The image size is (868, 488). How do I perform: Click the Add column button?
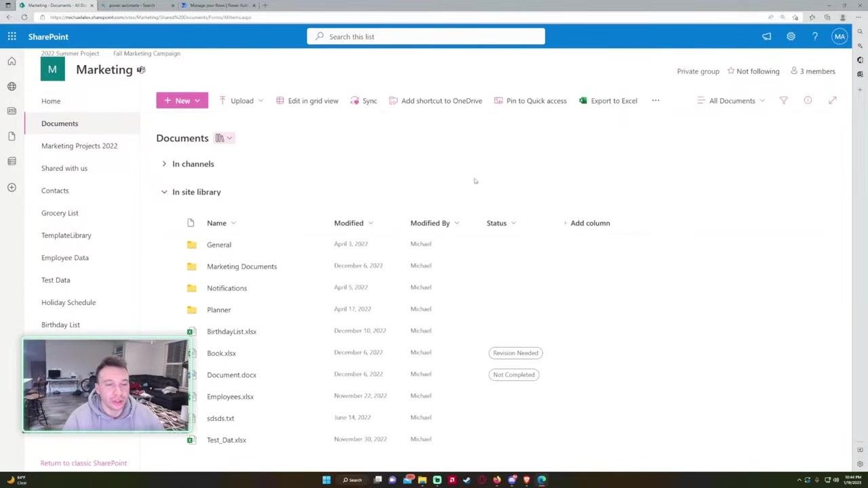[x=587, y=223]
